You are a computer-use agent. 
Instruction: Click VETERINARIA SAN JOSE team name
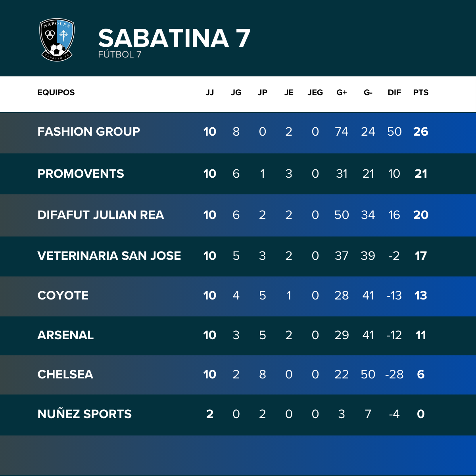point(109,256)
